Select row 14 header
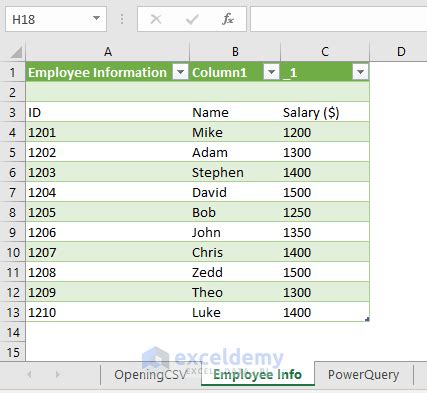Image resolution: width=427 pixels, height=393 pixels. click(x=13, y=332)
